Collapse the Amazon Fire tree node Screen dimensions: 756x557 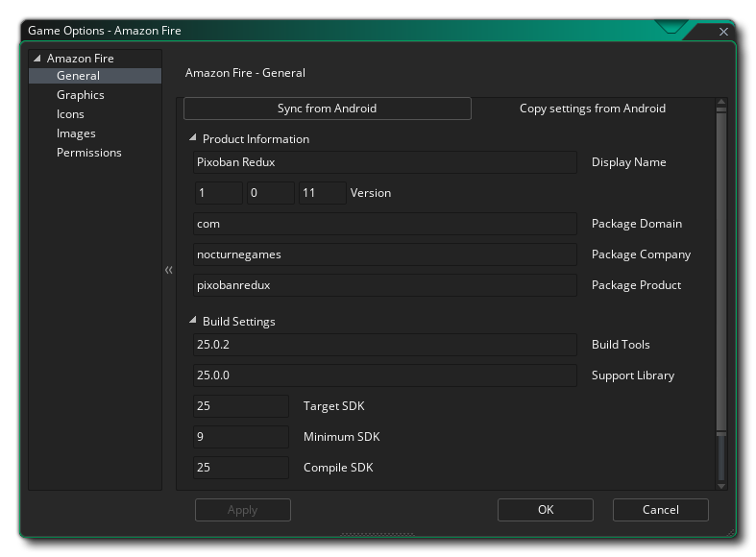37,59
